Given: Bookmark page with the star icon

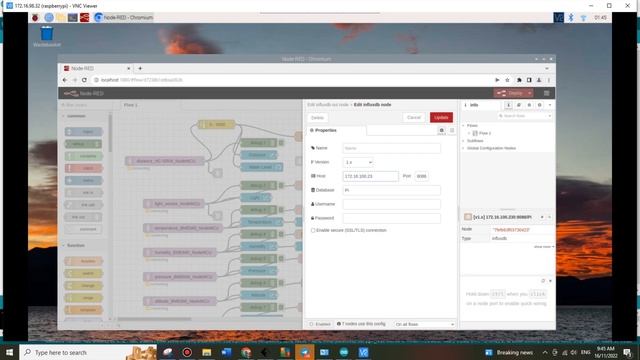Looking at the screenshot, I should [507, 80].
